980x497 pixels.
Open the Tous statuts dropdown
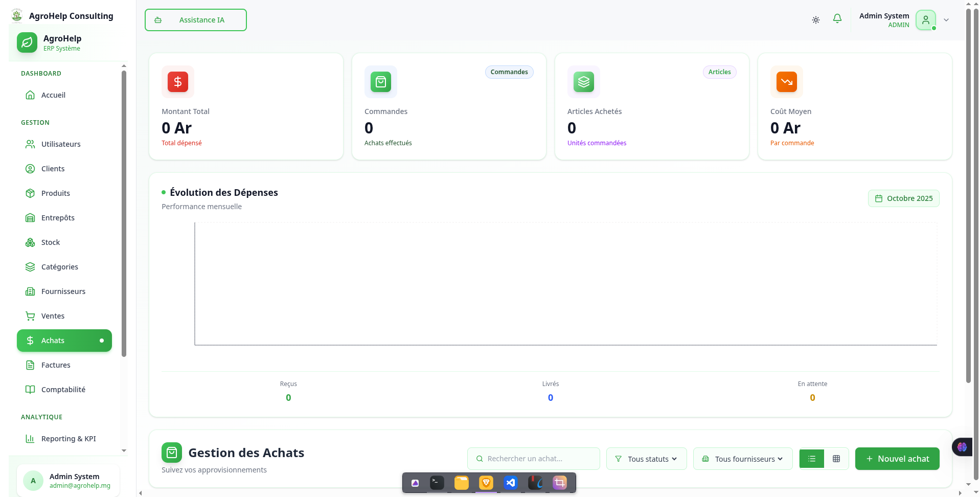pyautogui.click(x=646, y=459)
